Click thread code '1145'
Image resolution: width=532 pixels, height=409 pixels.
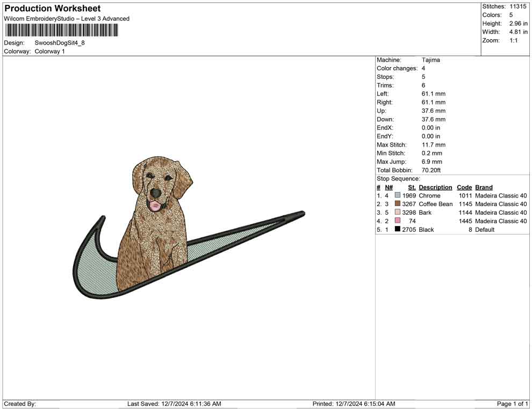(465, 204)
